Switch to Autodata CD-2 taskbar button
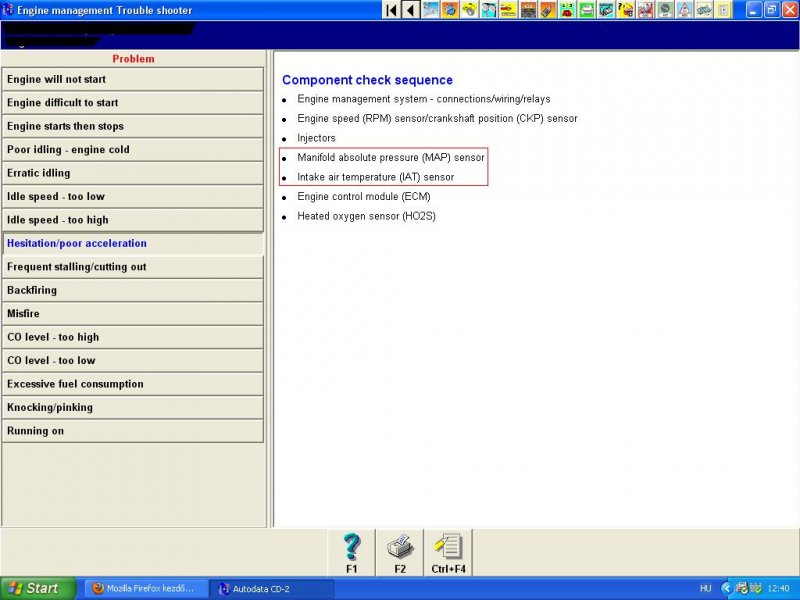This screenshot has height=600, width=800. tap(273, 589)
